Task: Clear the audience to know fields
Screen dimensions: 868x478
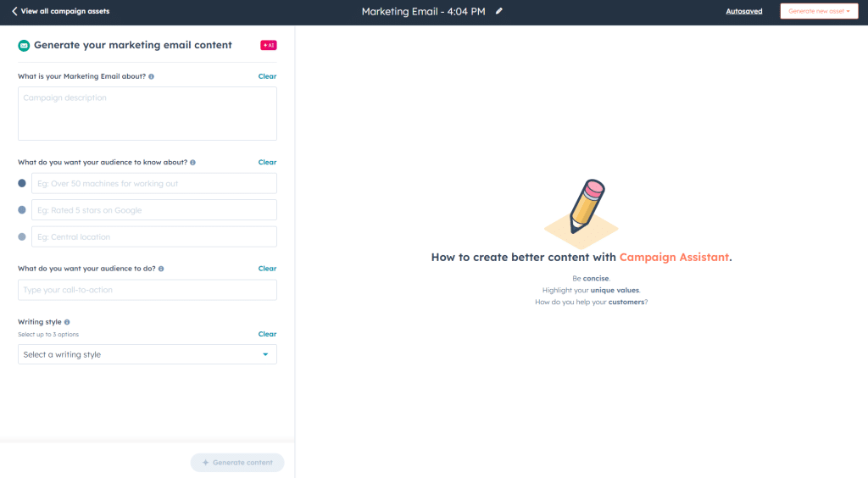Action: [267, 162]
